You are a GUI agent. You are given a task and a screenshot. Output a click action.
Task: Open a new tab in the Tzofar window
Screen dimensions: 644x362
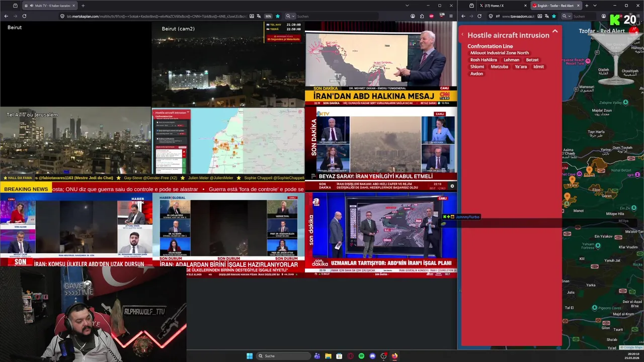[x=587, y=6]
